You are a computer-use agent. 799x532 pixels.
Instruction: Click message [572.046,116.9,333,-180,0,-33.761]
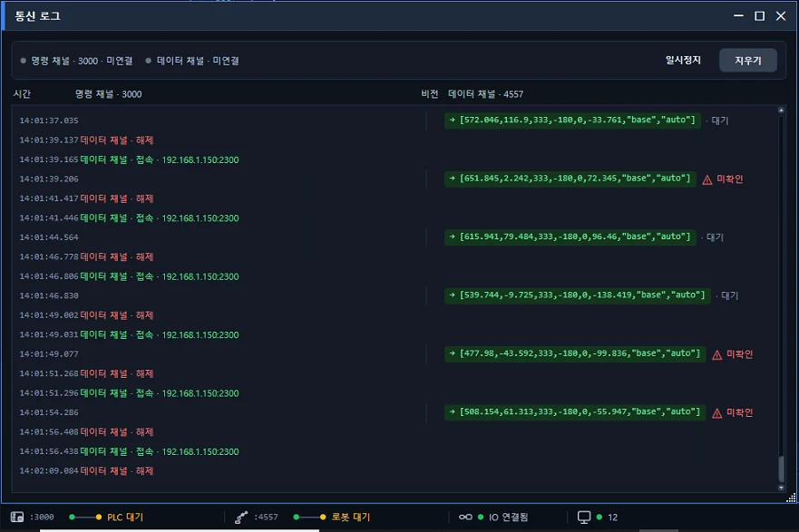click(x=573, y=121)
